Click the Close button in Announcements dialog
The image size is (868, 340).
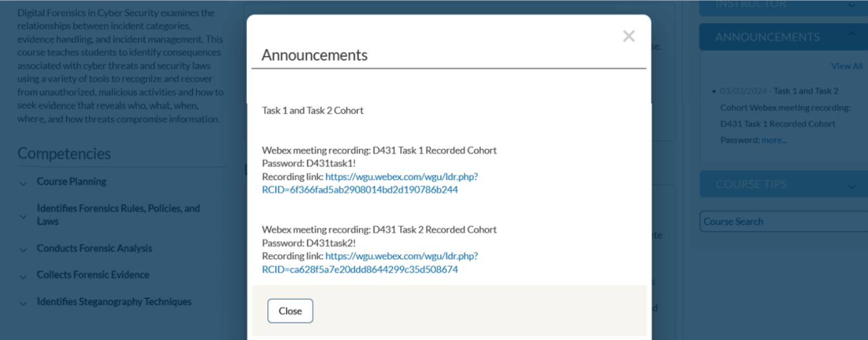point(290,311)
